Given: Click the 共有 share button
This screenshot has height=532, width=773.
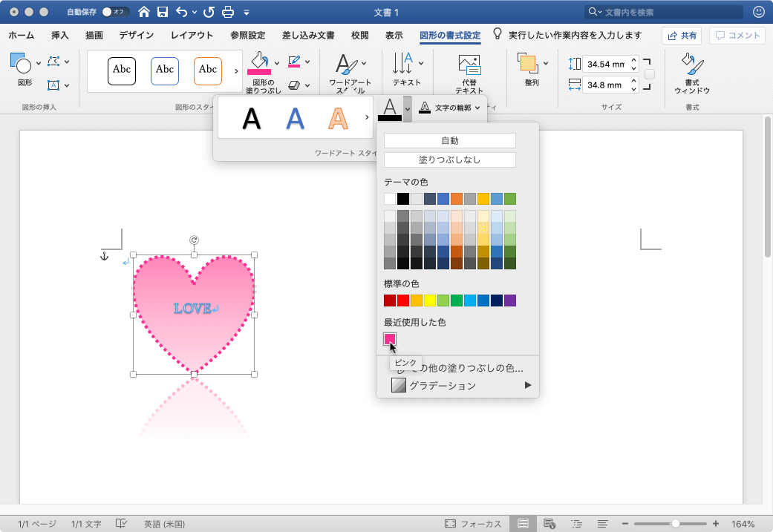Looking at the screenshot, I should pos(682,36).
